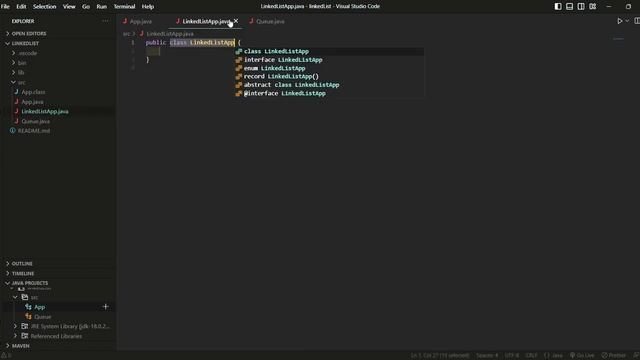Image resolution: width=640 pixels, height=360 pixels.
Task: Open the Terminal menu
Action: [124, 7]
